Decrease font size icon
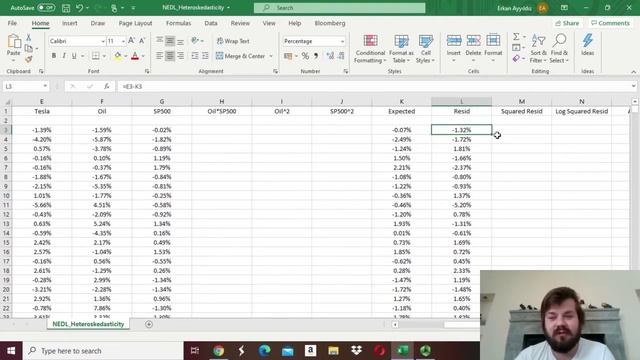Screen dimensions: 640x360 [x=142, y=40]
